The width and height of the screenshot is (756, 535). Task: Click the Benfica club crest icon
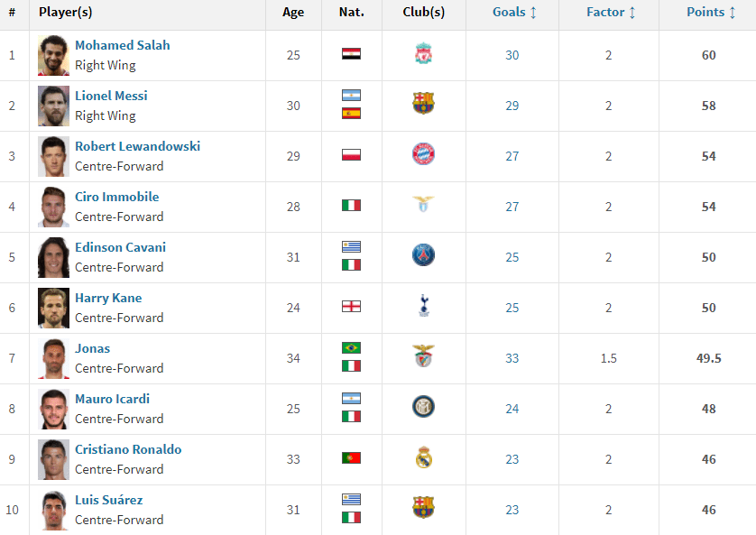click(423, 358)
